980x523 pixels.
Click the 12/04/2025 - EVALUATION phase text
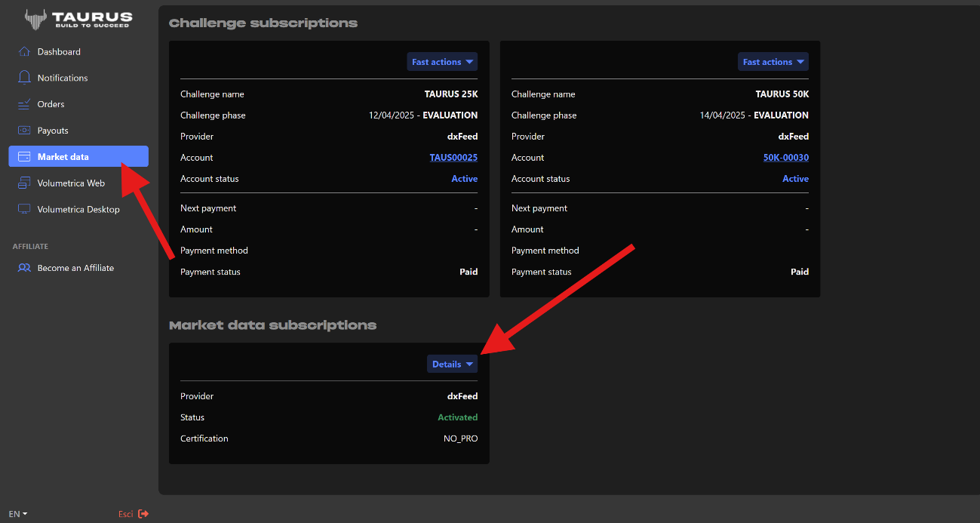tap(423, 115)
